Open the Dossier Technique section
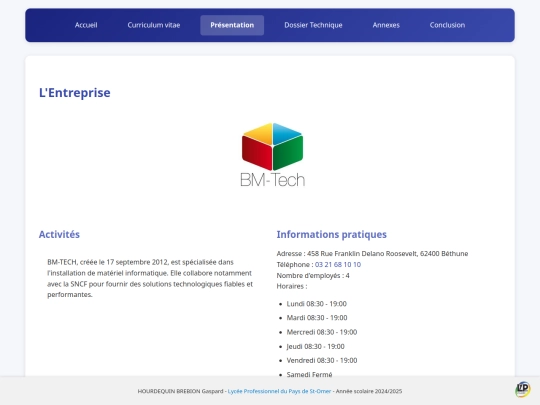The width and height of the screenshot is (540, 405). pyautogui.click(x=313, y=25)
